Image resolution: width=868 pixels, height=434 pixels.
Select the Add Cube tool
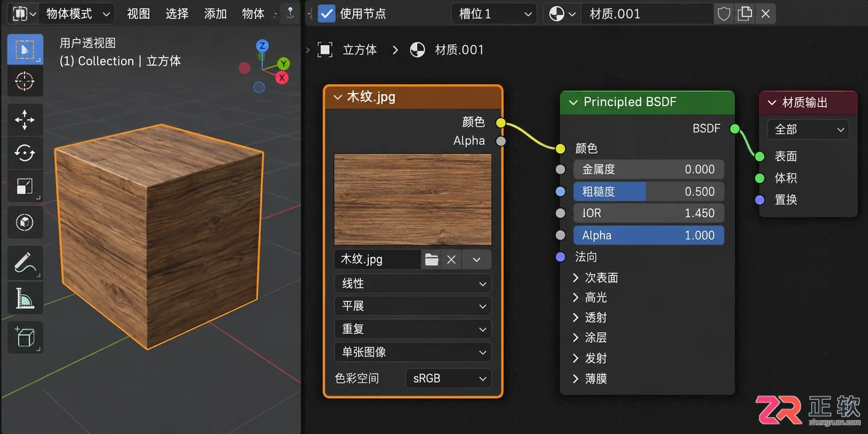point(25,338)
